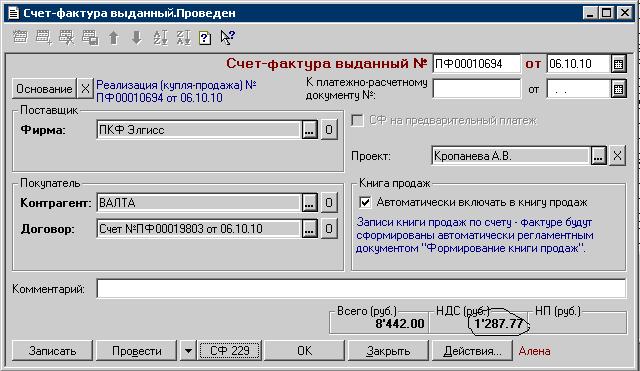Clear the Проект field with X button
The height and width of the screenshot is (371, 640).
click(617, 156)
